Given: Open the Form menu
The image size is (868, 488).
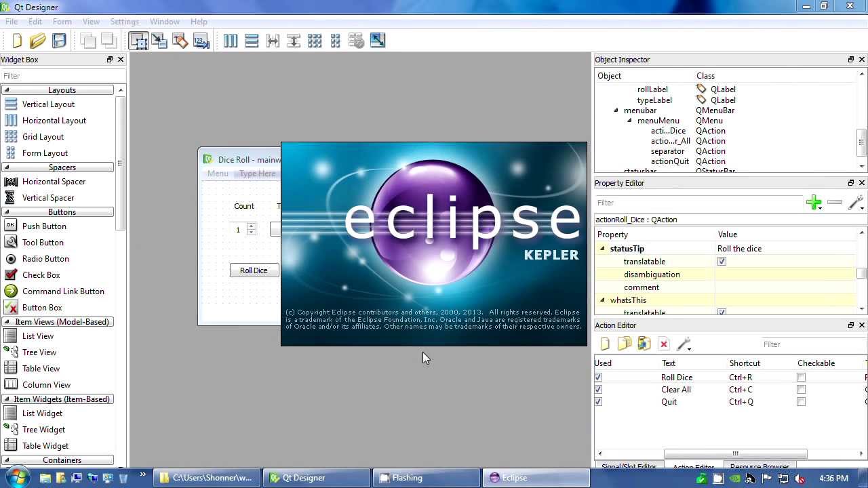Looking at the screenshot, I should pyautogui.click(x=62, y=22).
